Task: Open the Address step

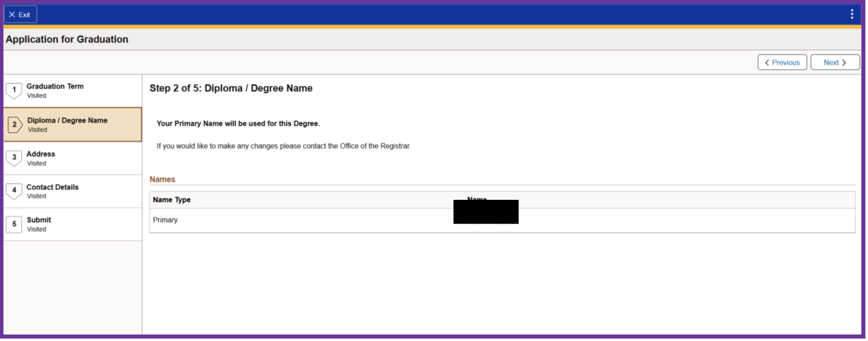Action: [x=41, y=154]
